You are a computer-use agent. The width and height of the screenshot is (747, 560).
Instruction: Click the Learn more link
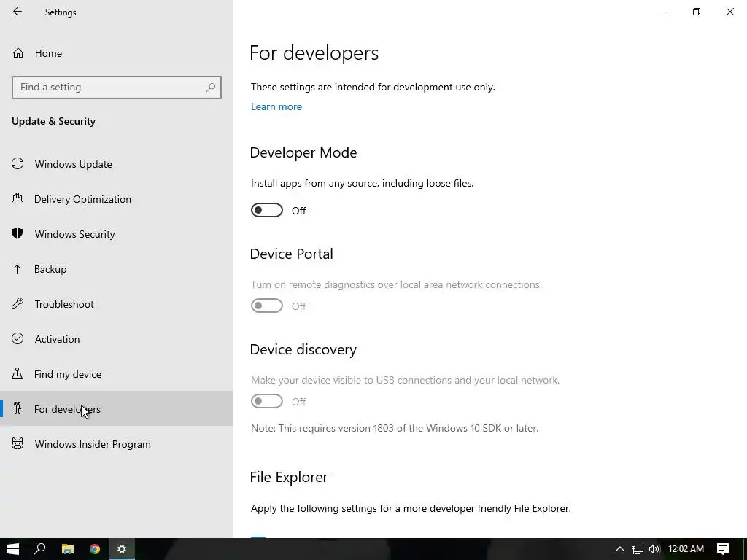[x=276, y=106]
